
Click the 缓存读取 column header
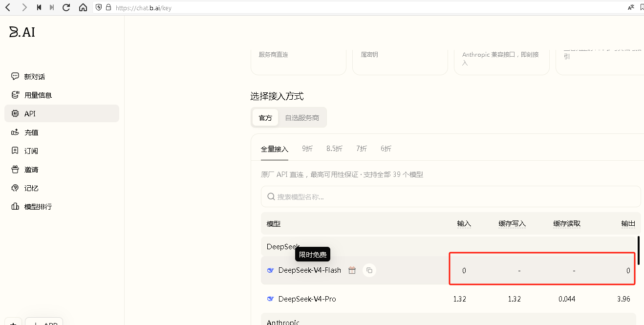point(567,224)
